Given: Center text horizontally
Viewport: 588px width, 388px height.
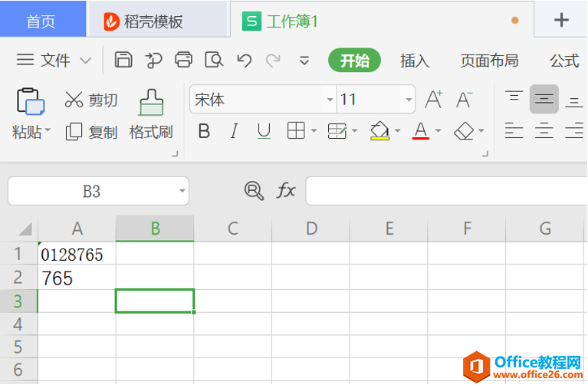Looking at the screenshot, I should click(x=544, y=131).
